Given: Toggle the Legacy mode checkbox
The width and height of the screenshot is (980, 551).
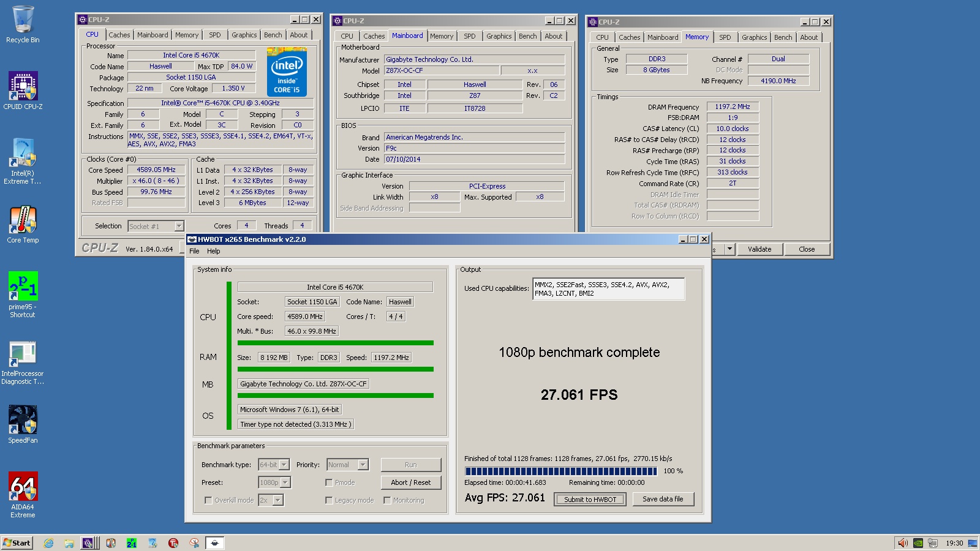Looking at the screenshot, I should click(x=329, y=500).
